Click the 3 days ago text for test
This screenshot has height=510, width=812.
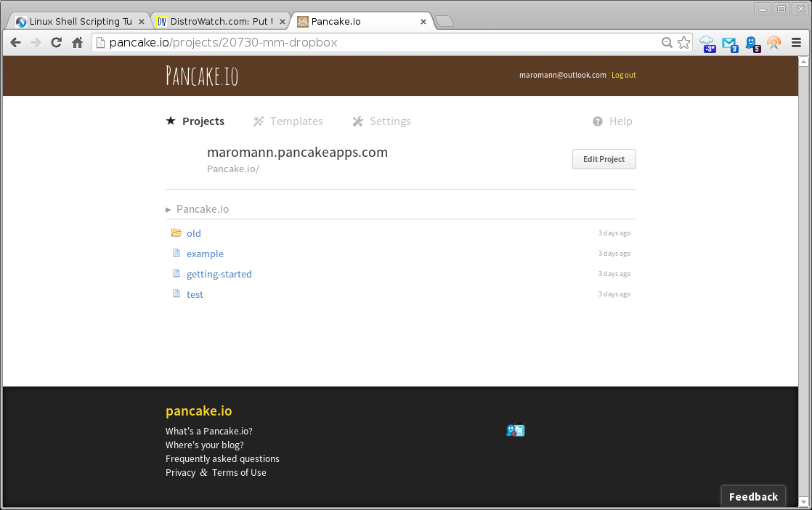pos(614,294)
